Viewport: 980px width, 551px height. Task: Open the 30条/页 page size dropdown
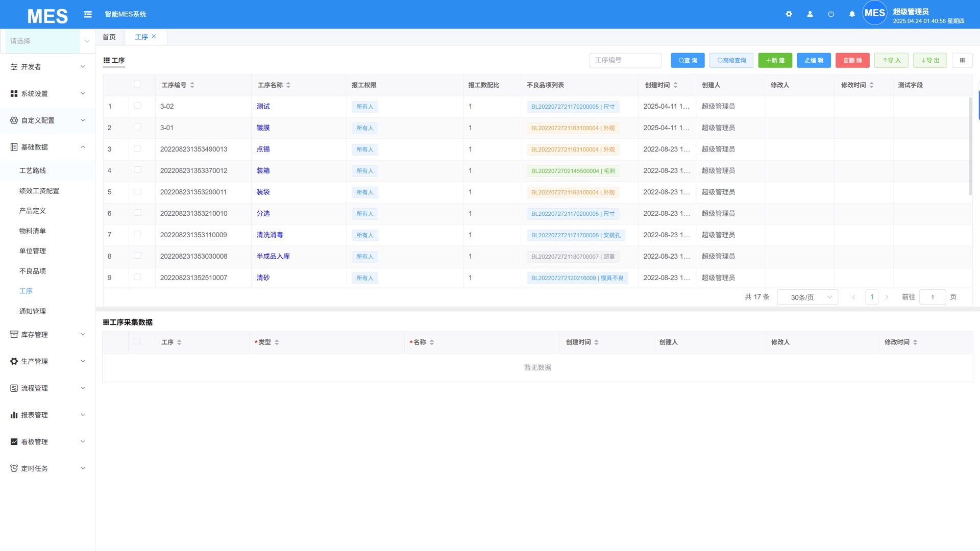(x=807, y=297)
